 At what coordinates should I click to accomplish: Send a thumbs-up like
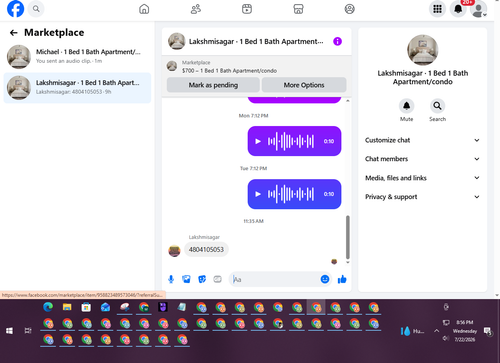[342, 279]
